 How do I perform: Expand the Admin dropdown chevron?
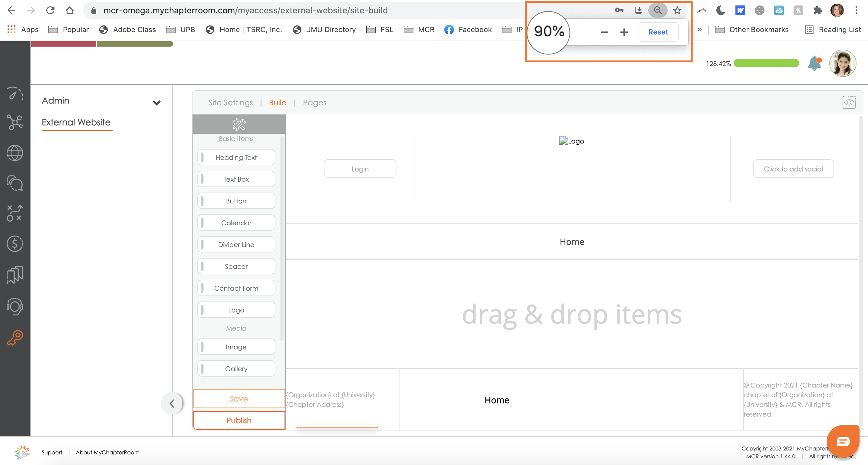[156, 103]
